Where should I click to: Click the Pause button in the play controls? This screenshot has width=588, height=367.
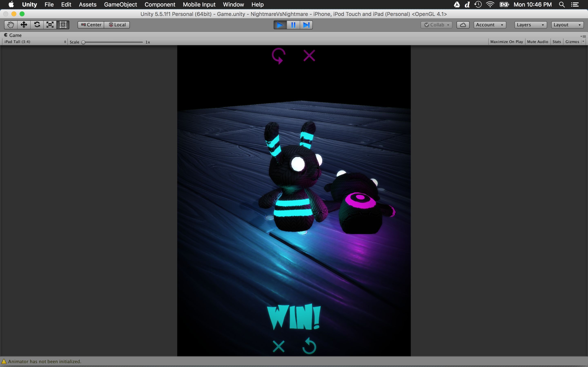click(293, 25)
